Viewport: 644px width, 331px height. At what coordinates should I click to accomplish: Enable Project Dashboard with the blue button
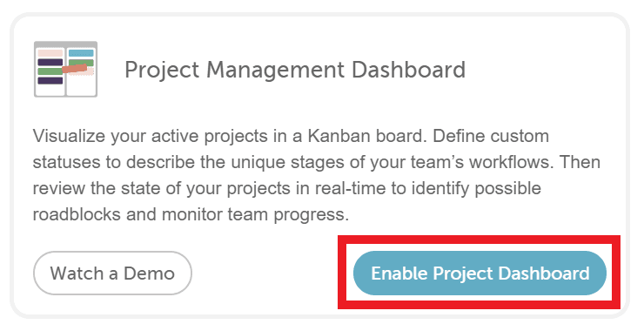pos(480,273)
